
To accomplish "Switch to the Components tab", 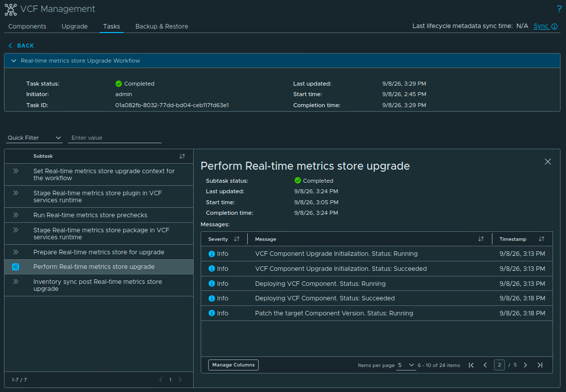I will click(27, 27).
